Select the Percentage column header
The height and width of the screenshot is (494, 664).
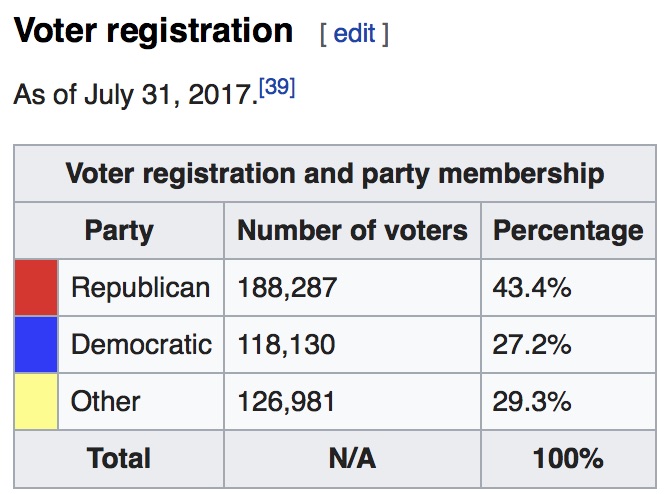click(568, 231)
